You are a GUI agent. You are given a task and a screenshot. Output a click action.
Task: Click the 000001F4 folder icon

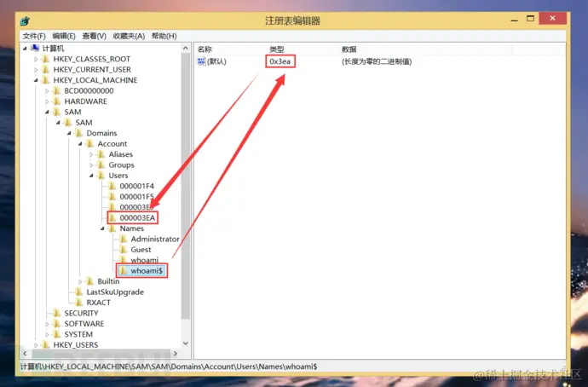point(112,186)
